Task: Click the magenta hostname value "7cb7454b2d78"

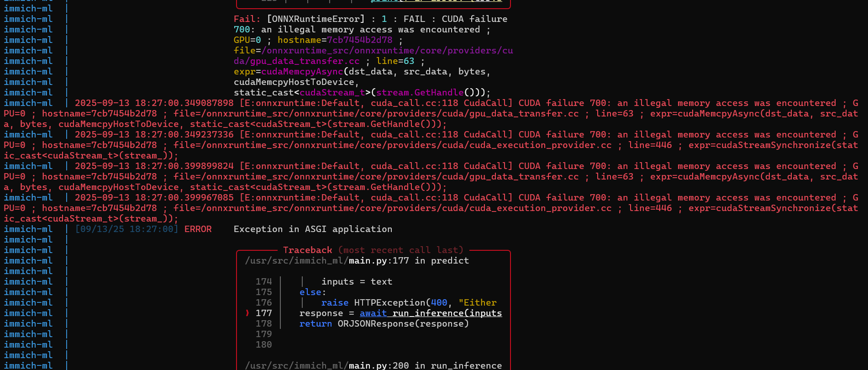Action: [x=359, y=40]
